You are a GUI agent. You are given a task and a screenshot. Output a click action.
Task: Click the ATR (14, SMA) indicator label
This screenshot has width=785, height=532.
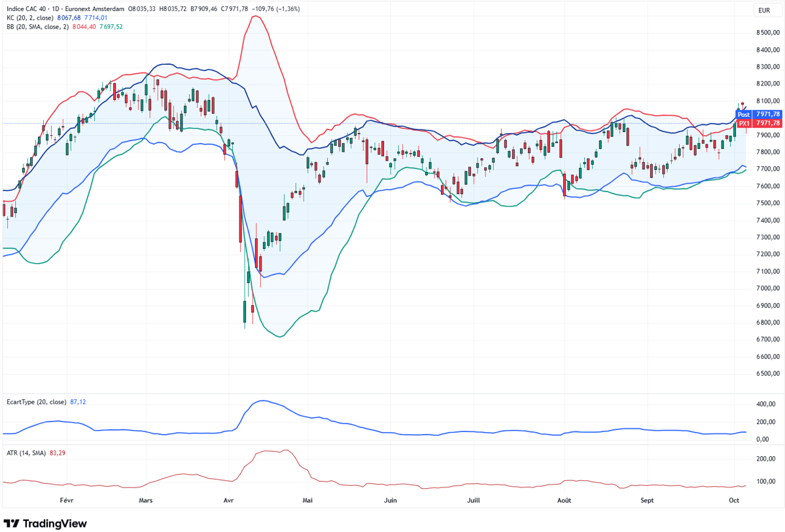(x=26, y=453)
